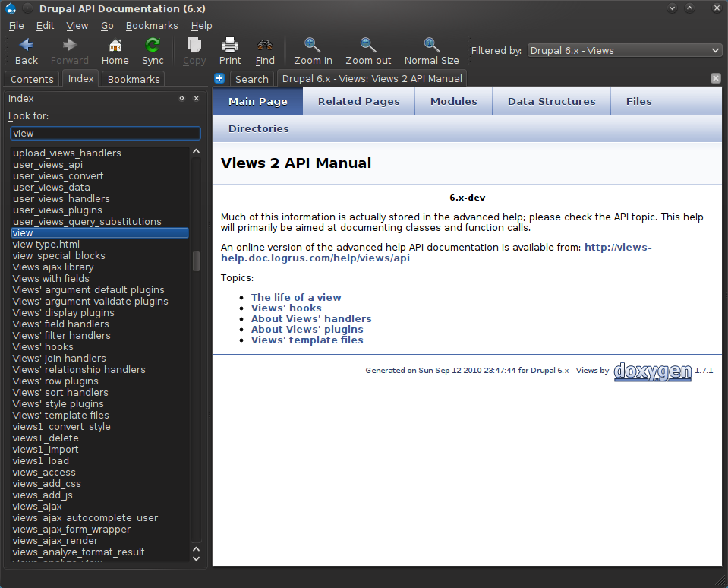Image resolution: width=728 pixels, height=588 pixels.
Task: Open the Files tab
Action: tap(639, 101)
